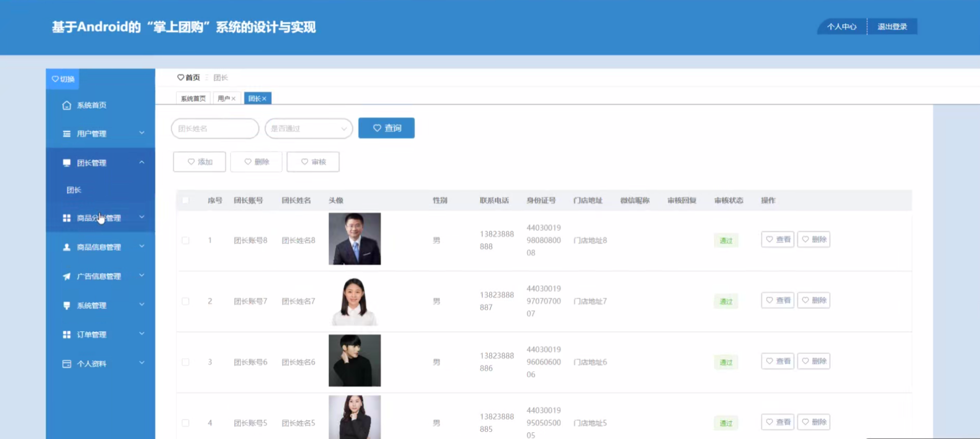Viewport: 980px width, 439px height.
Task: Open 个人中心 in the header
Action: (x=842, y=26)
